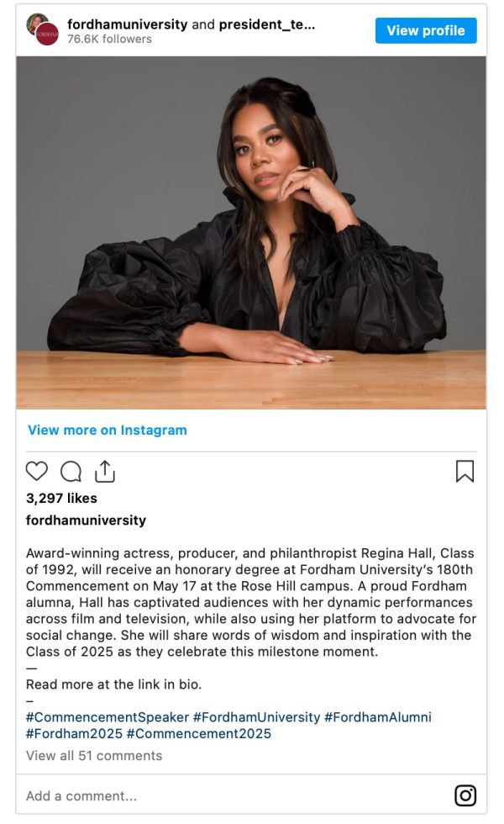Expand View all 51 comments
Viewport: 504px width, 824px height.
(94, 755)
